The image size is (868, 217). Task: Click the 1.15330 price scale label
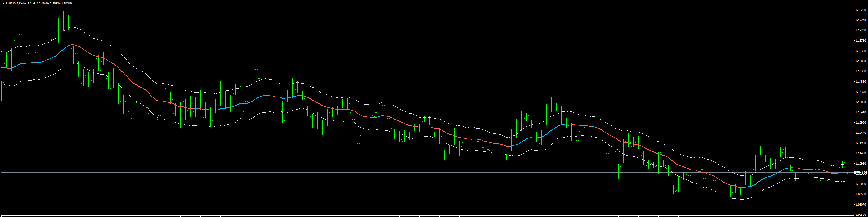pos(861,71)
